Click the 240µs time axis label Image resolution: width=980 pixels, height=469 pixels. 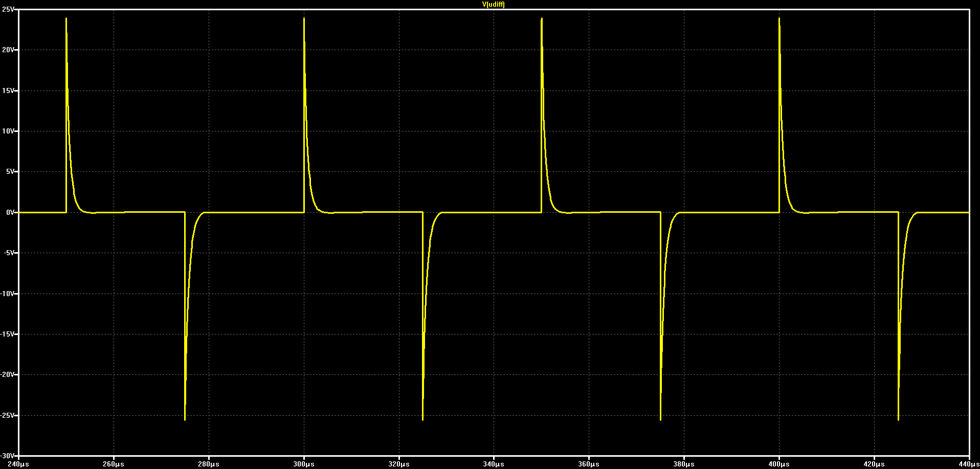tap(18, 464)
